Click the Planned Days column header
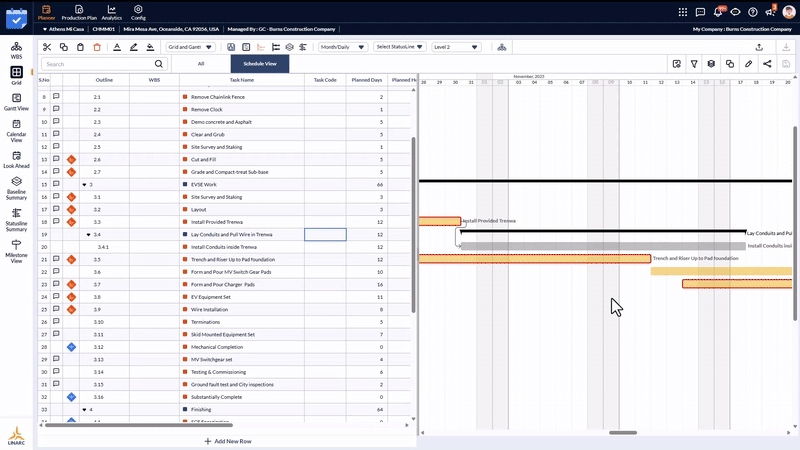 point(367,80)
